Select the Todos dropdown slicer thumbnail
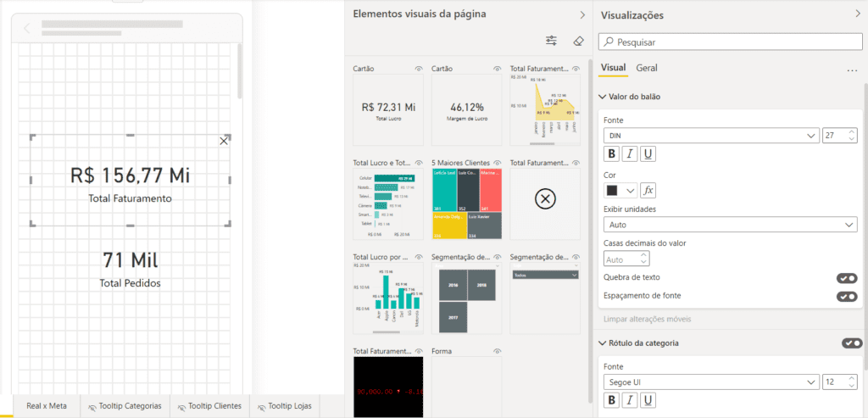The image size is (868, 418). pos(545,298)
